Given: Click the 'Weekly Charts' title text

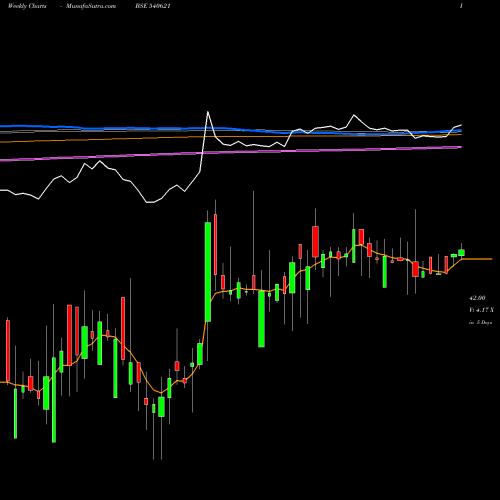Looking at the screenshot, I should (x=27, y=6).
